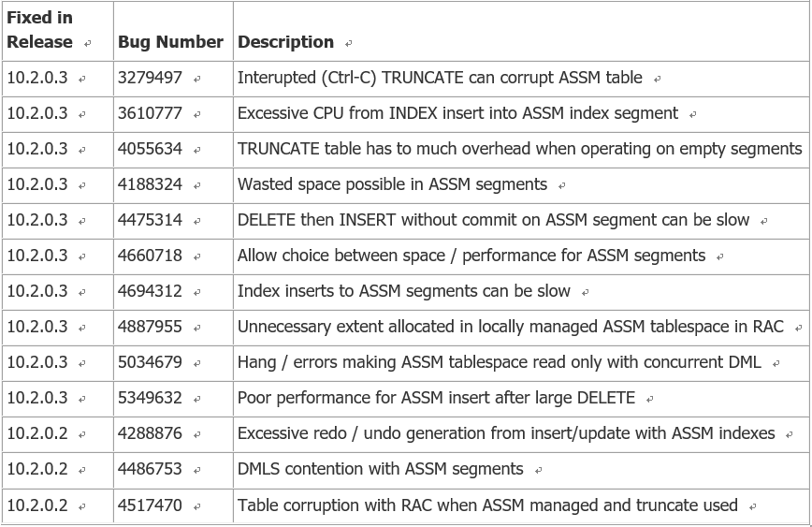This screenshot has width=812, height=527.
Task: Click bug number 5349632
Action: (x=150, y=398)
